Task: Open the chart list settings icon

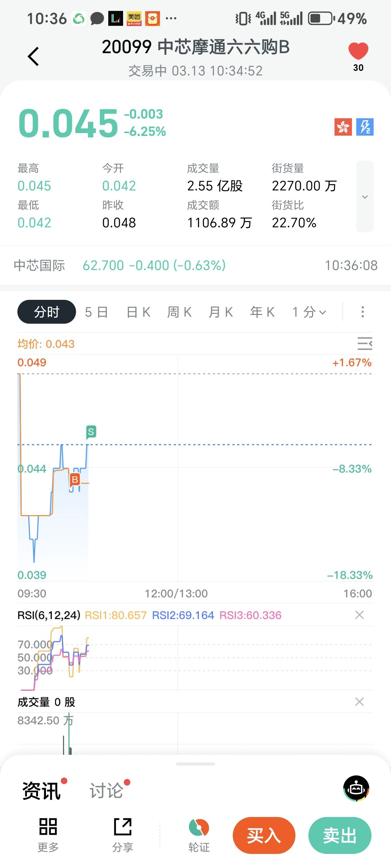Action: coord(365,343)
